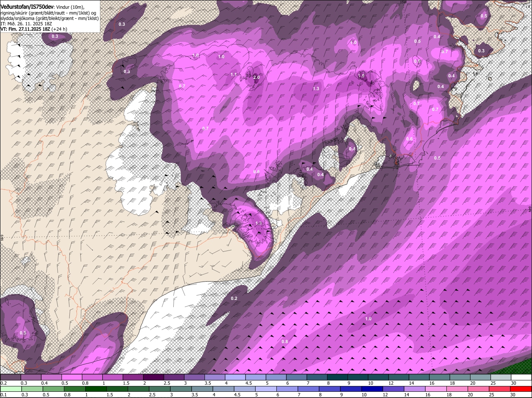Pick the purple swatch at 12 in lower legend
The height and width of the screenshot is (398, 532).
pyautogui.click(x=393, y=389)
